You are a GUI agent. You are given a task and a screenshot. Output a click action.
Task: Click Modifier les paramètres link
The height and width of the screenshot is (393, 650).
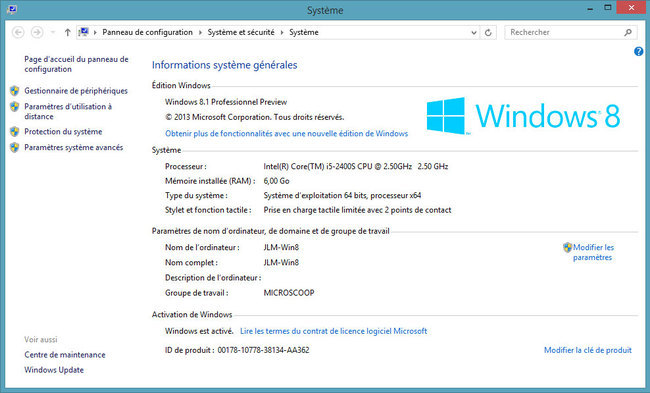click(x=593, y=252)
